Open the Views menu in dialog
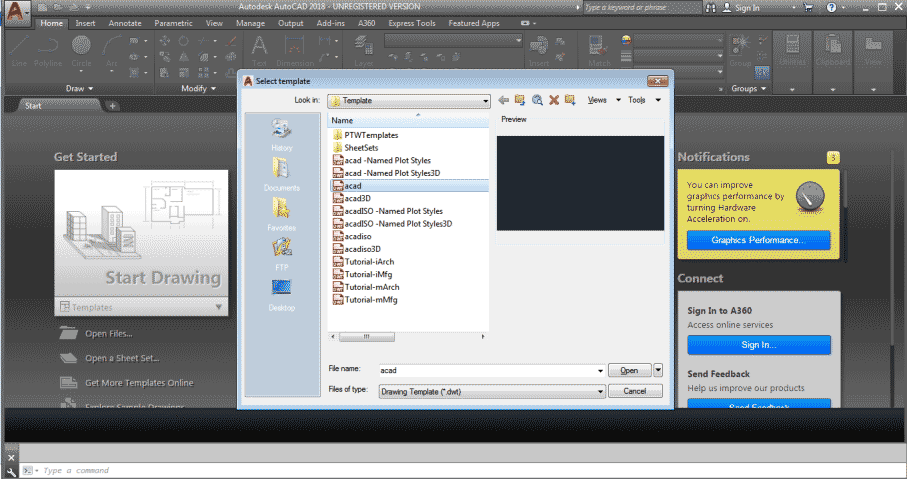The image size is (907, 479). (602, 100)
